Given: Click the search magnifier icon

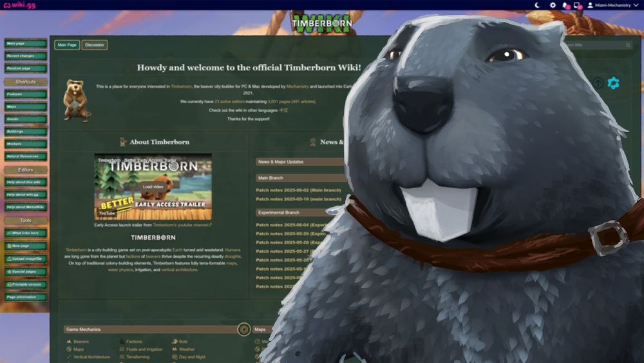Looking at the screenshot, I should coord(628,44).
